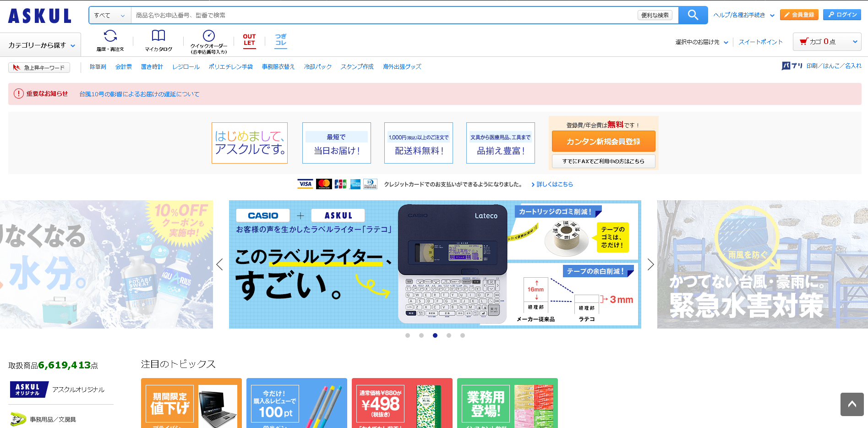The width and height of the screenshot is (868, 428).
Task: Click keyword link 冷却パック
Action: (x=318, y=66)
